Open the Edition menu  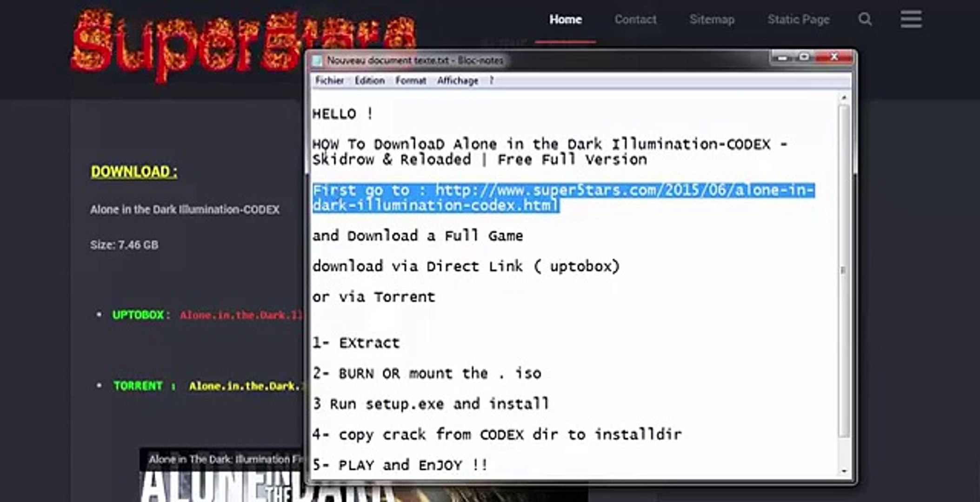(370, 81)
